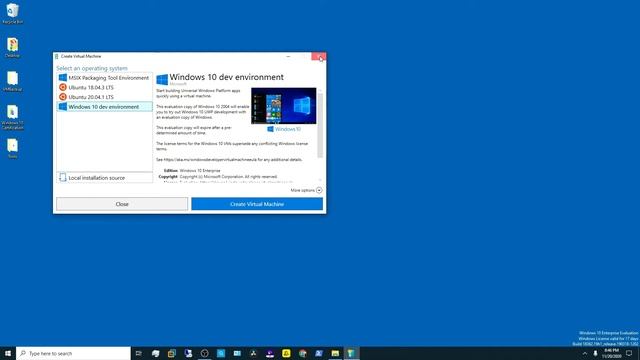
Task: Click the Ubuntu 20.04.1 orange logo icon
Action: coord(63,97)
